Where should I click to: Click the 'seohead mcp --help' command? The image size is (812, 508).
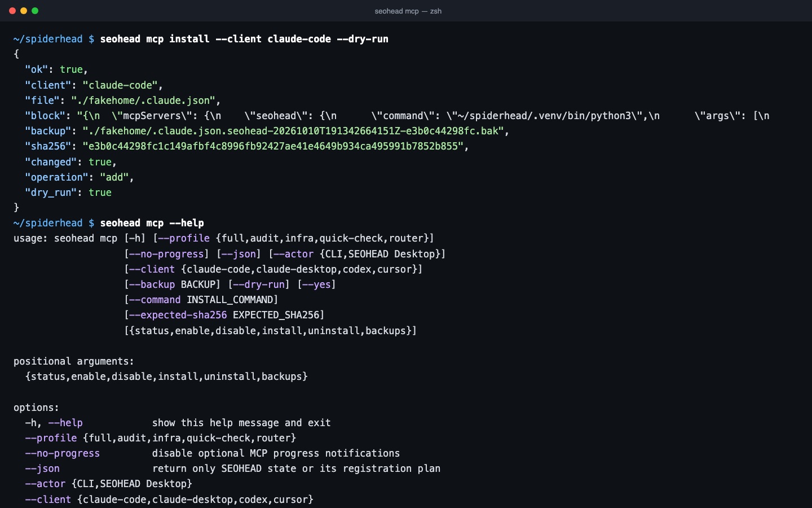click(152, 223)
